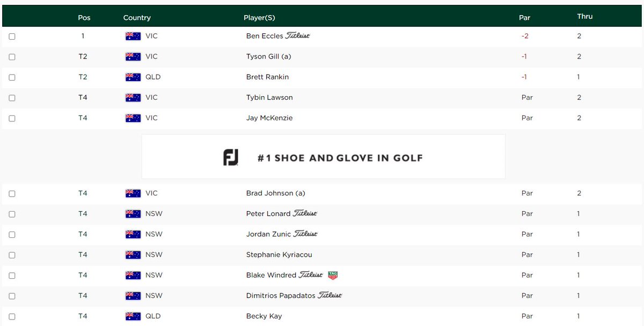644x326 pixels.
Task: Check the checkbox on Ben Eccles' row
Action: (x=12, y=36)
